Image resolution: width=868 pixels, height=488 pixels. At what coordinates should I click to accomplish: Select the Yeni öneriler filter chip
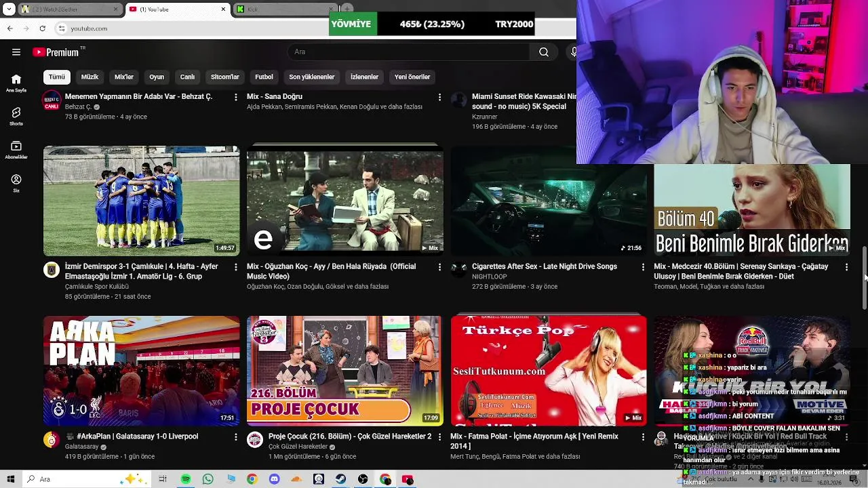point(412,77)
